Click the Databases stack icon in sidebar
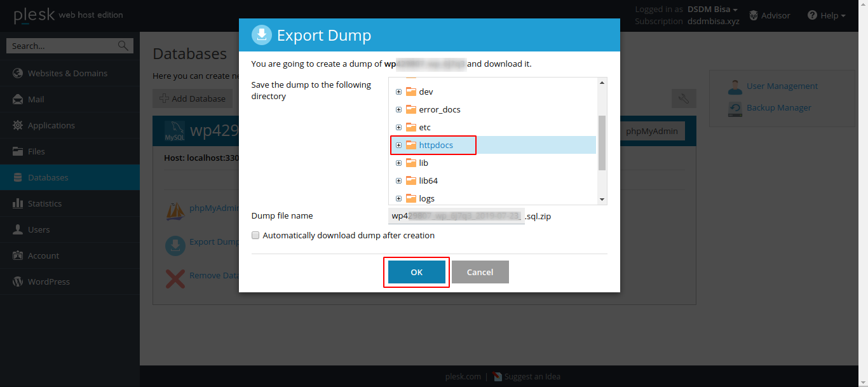Screen dimensions: 868x387 point(18,177)
